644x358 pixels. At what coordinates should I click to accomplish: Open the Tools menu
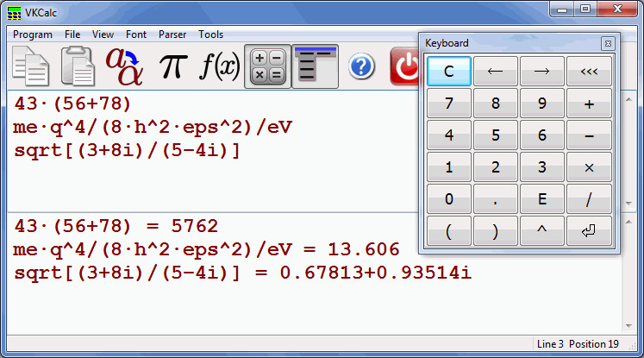[x=210, y=35]
